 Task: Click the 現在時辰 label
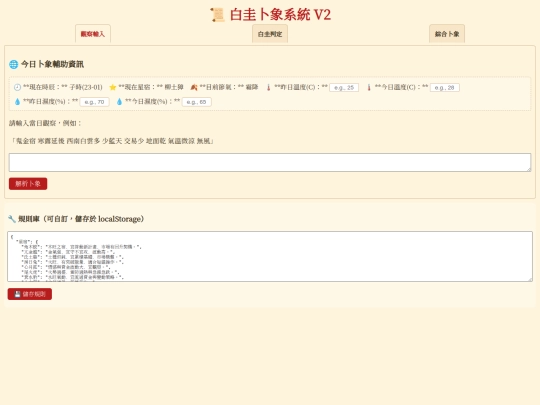(x=45, y=87)
